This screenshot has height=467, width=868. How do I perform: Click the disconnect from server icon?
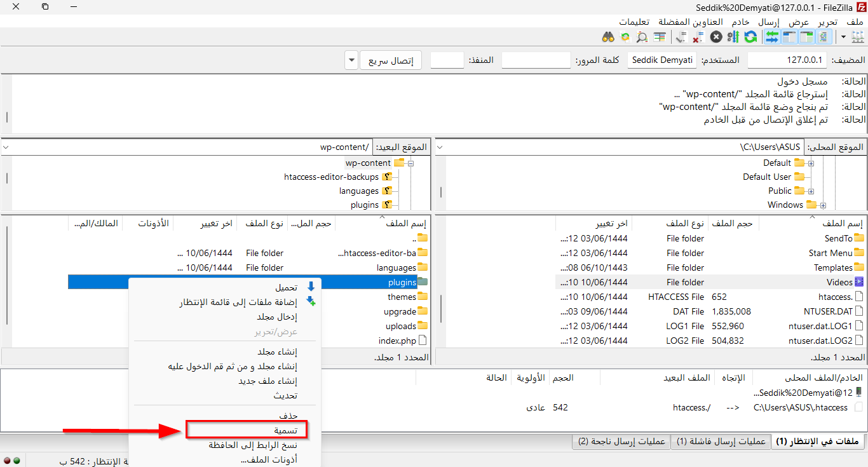pos(698,37)
